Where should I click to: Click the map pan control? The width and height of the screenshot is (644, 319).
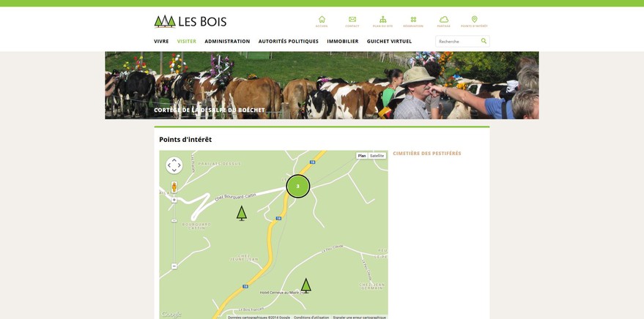(x=174, y=165)
